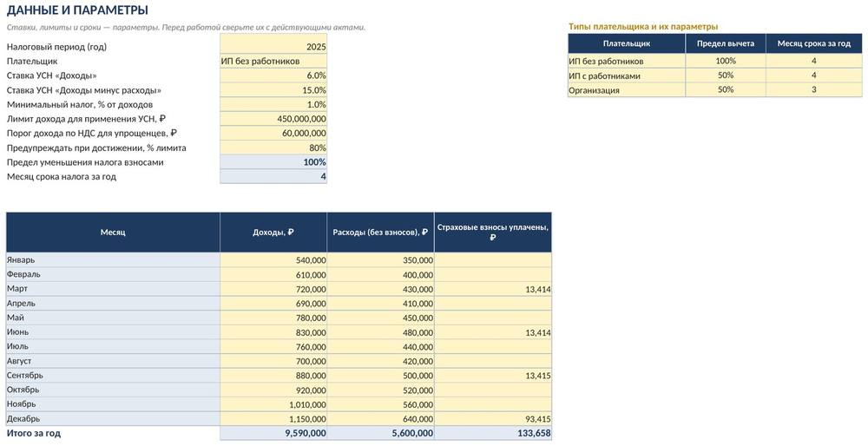Select September contributions cell 13,415
Screen dimensions: 868x446
click(x=493, y=375)
